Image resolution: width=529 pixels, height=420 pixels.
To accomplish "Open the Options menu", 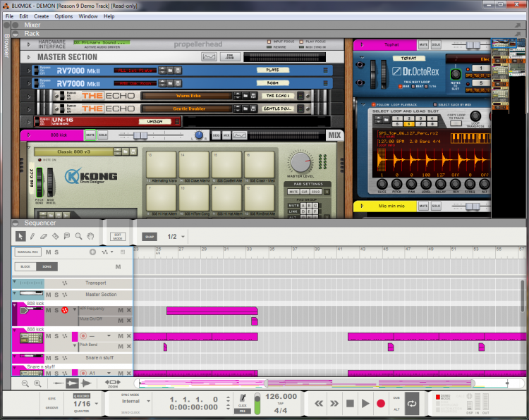I will click(x=63, y=16).
